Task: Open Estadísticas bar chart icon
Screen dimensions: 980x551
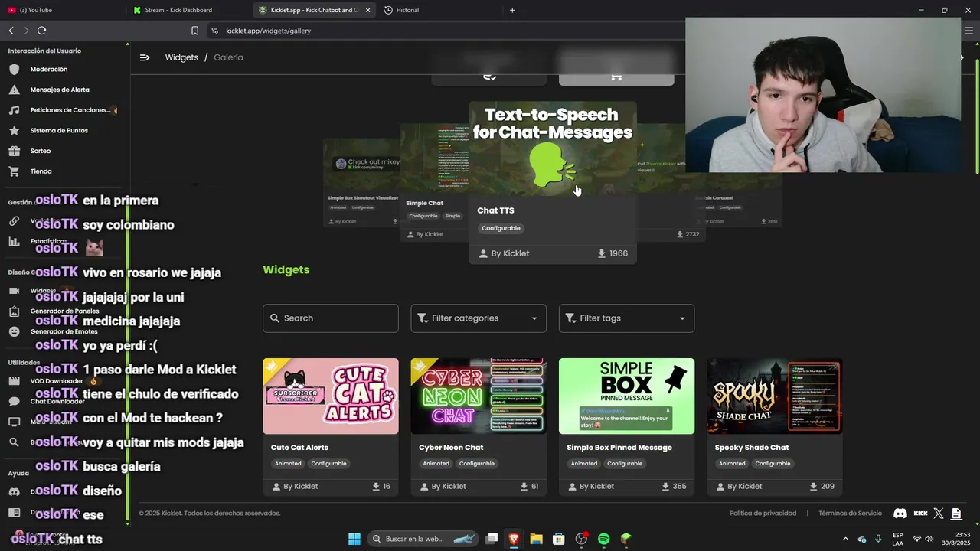Action: pyautogui.click(x=14, y=241)
